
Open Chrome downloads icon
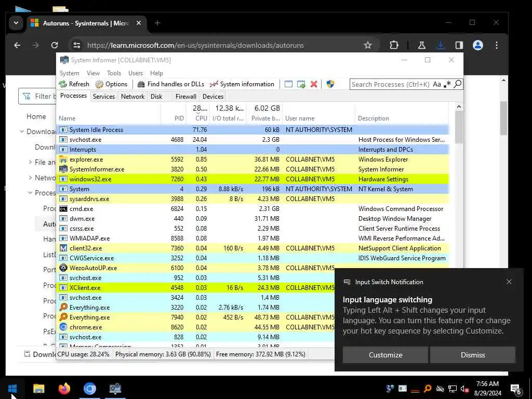tap(441, 45)
